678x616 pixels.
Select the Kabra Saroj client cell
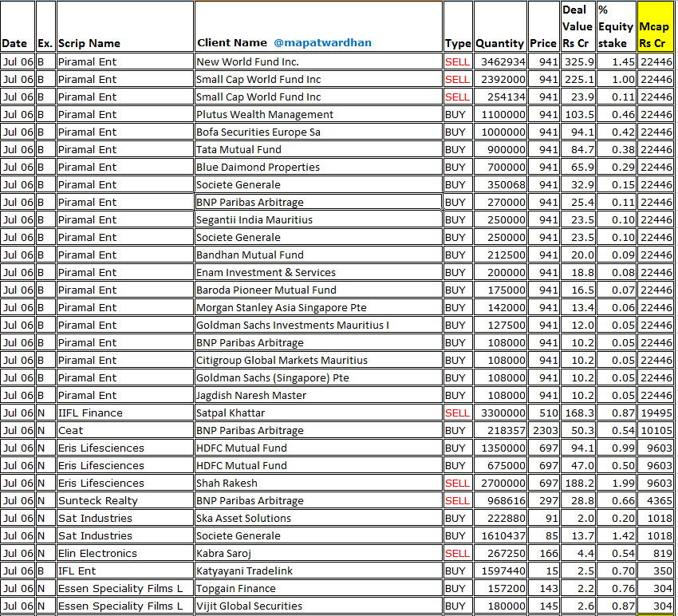(x=319, y=553)
